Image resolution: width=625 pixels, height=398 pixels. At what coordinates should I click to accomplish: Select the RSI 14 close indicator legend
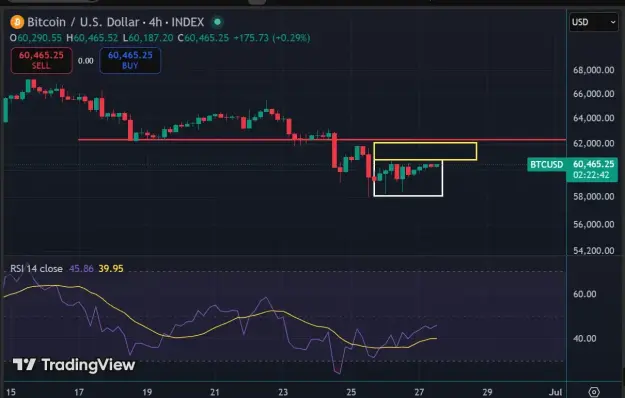click(x=36, y=269)
